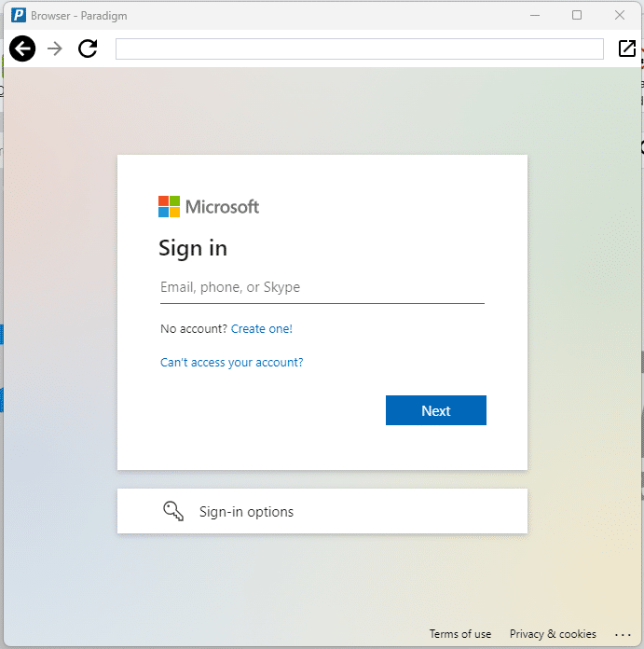644x649 pixels.
Task: Reload the page with the refresh icon
Action: pyautogui.click(x=88, y=48)
